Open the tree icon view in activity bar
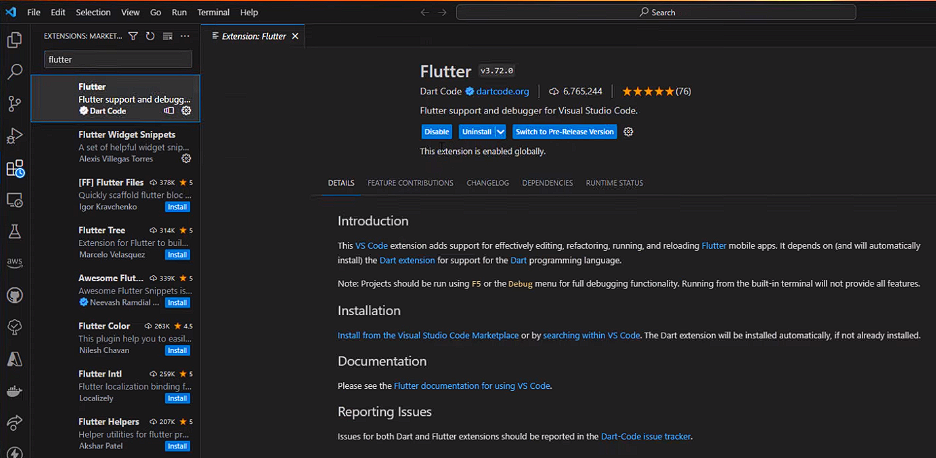This screenshot has height=458, width=936. click(14, 327)
